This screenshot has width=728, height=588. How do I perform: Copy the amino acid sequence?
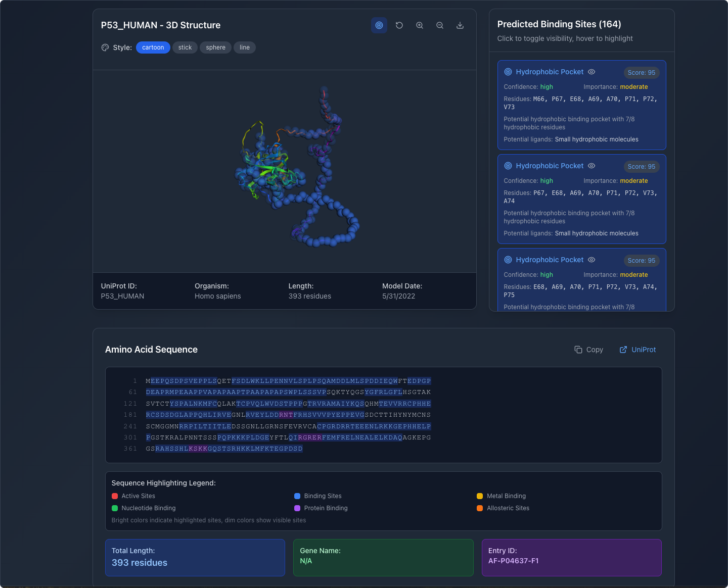[589, 350]
